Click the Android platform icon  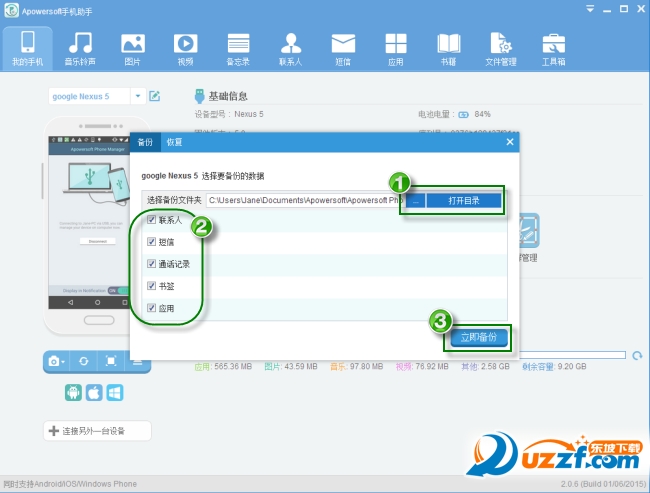73,392
